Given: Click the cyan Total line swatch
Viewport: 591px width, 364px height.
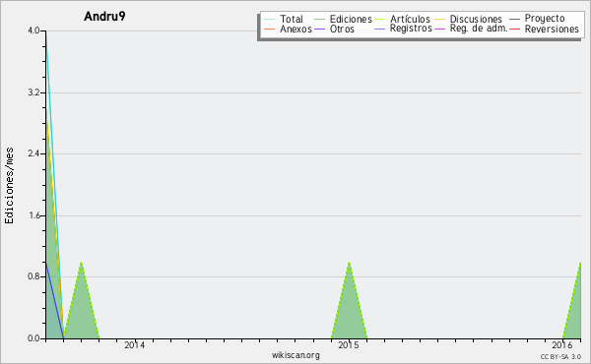Looking at the screenshot, I should [x=270, y=19].
